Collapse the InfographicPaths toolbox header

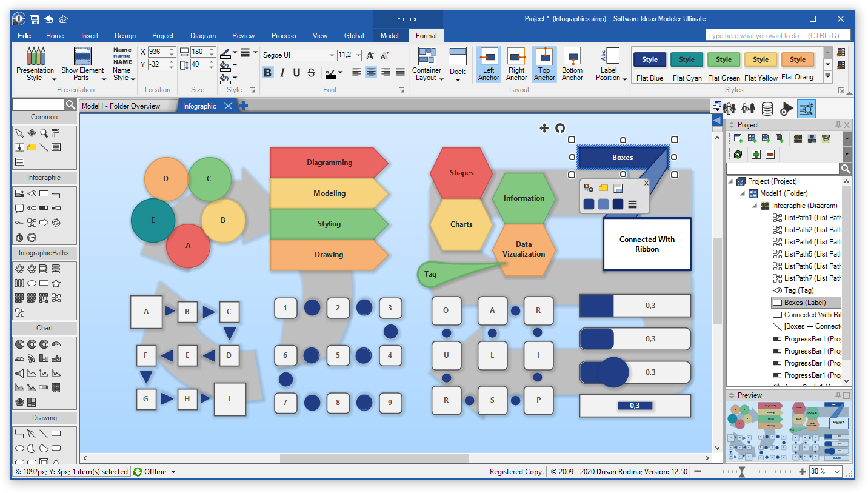(44, 253)
